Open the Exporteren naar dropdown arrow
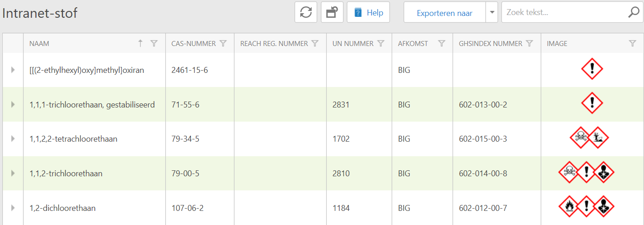 point(492,13)
